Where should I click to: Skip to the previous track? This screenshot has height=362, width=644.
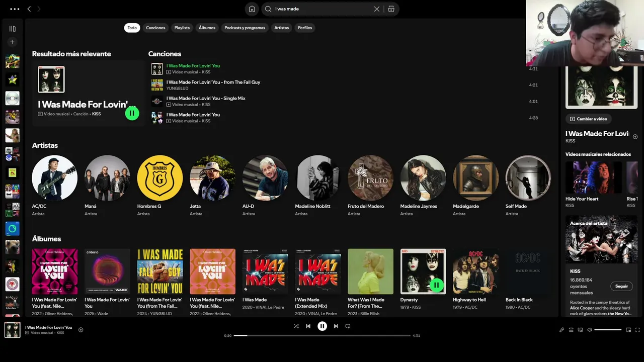(x=308, y=326)
